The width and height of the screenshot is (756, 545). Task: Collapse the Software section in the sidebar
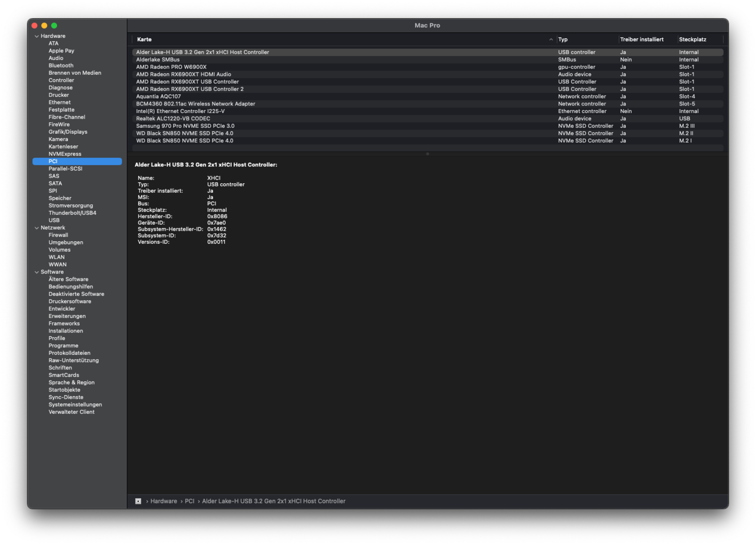[36, 272]
